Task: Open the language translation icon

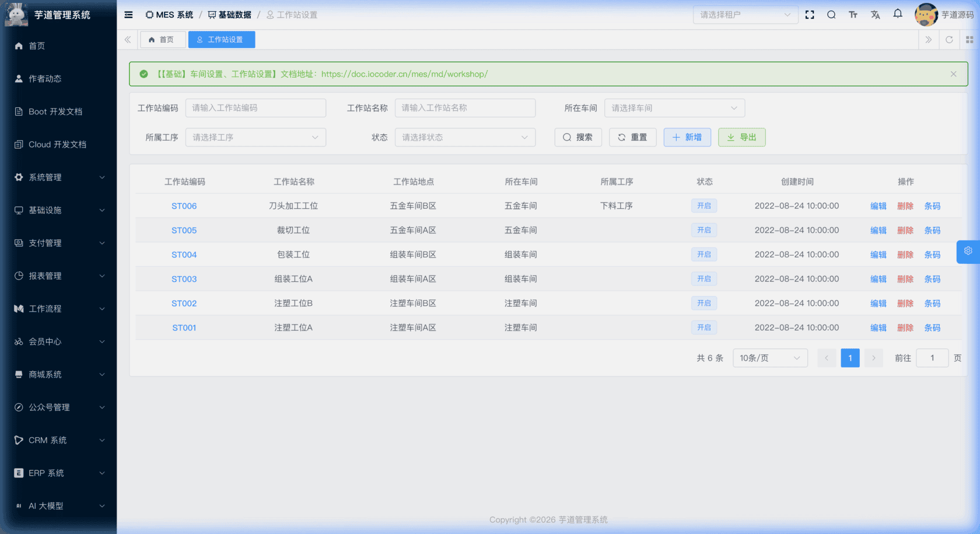Action: (x=875, y=15)
